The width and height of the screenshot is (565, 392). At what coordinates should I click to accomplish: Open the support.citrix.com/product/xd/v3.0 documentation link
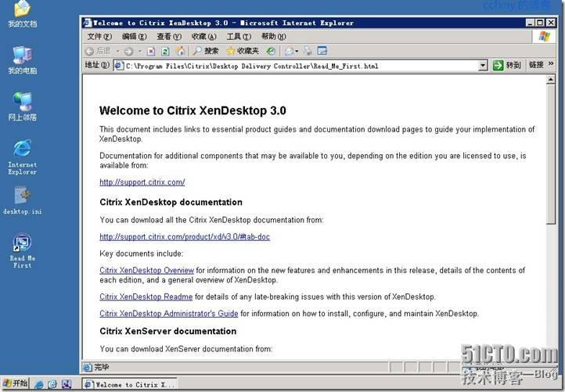tap(185, 237)
